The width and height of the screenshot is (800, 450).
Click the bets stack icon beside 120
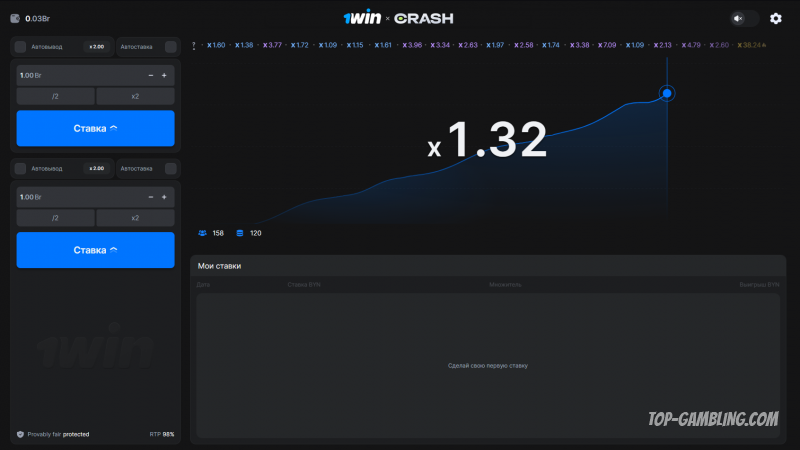pos(240,233)
